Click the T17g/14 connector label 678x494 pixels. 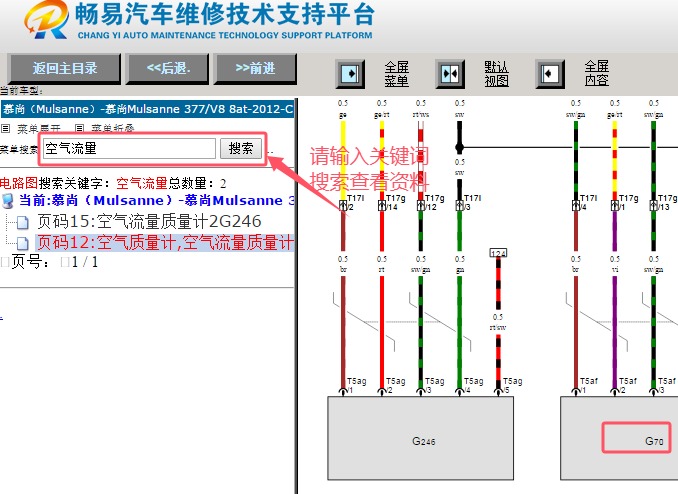(396, 202)
